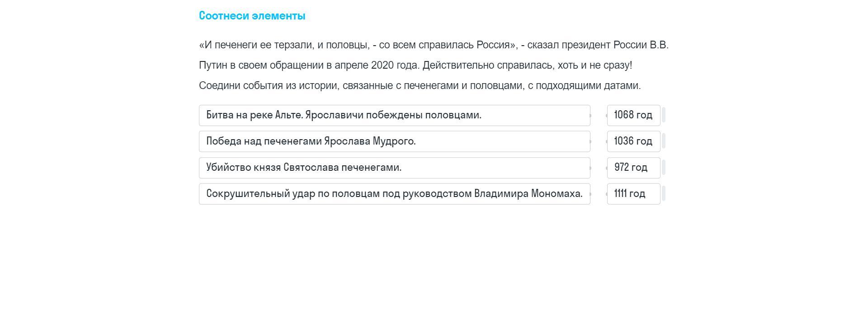868x314 pixels.
Task: Select the '972 год' date option
Action: pos(633,168)
